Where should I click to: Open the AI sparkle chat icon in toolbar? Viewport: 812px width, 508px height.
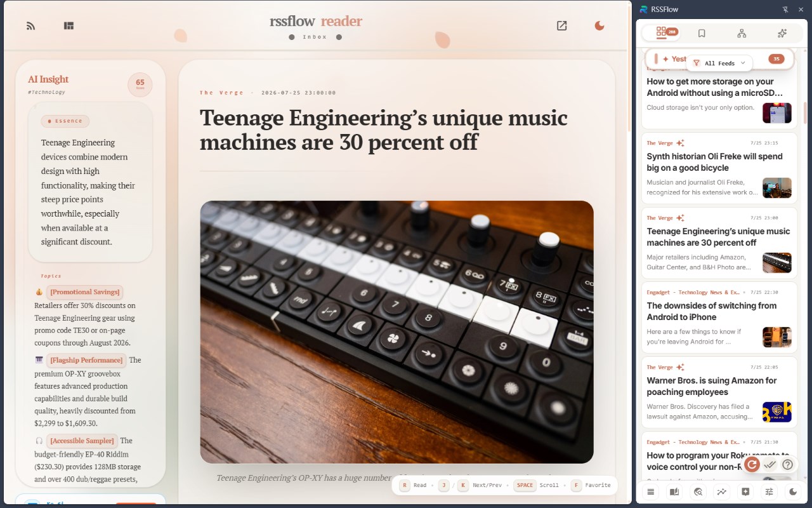point(745,491)
